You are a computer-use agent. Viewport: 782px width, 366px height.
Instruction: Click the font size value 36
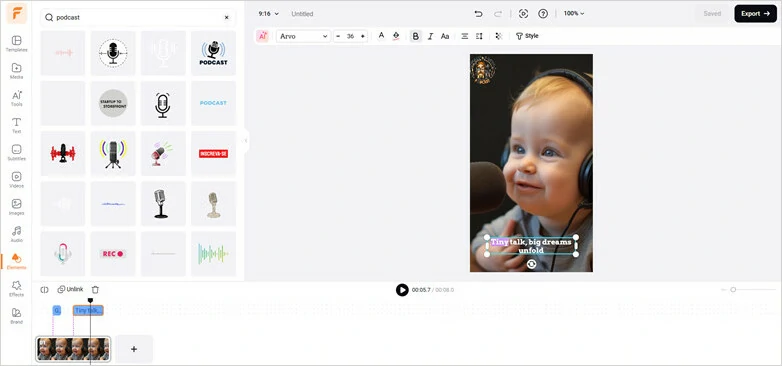pos(350,36)
